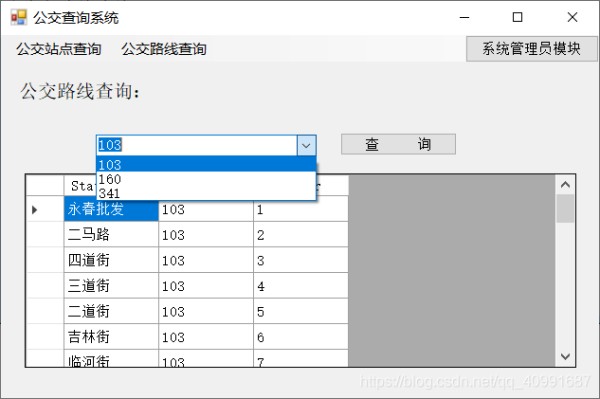Click the bus query system app icon

19,17
